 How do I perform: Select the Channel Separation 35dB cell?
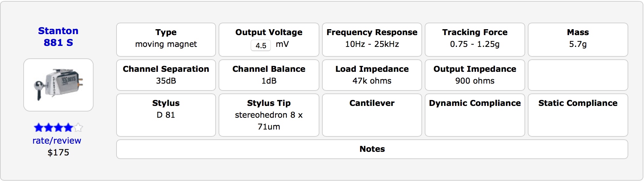pos(166,75)
